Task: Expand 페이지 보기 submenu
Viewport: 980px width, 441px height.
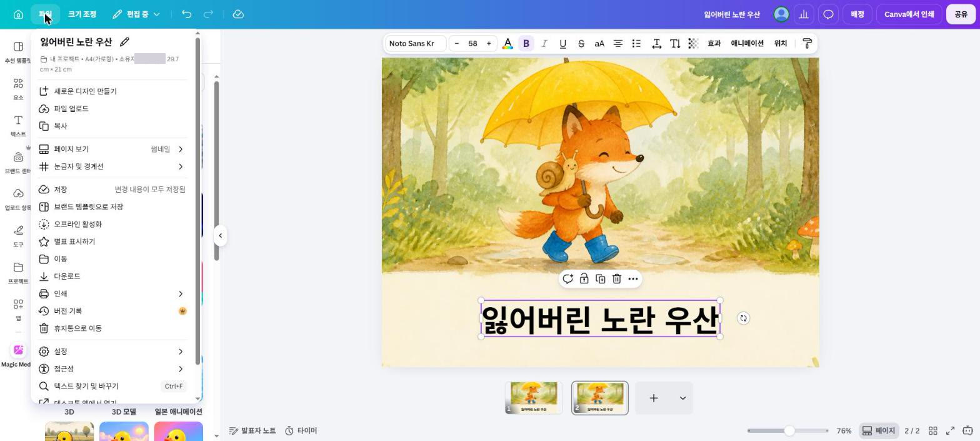Action: coord(112,149)
